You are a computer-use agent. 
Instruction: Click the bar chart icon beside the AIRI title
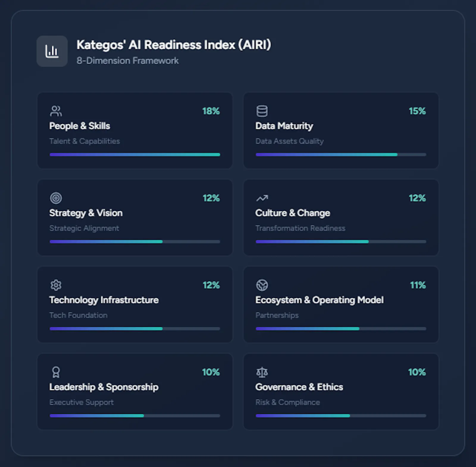(52, 51)
